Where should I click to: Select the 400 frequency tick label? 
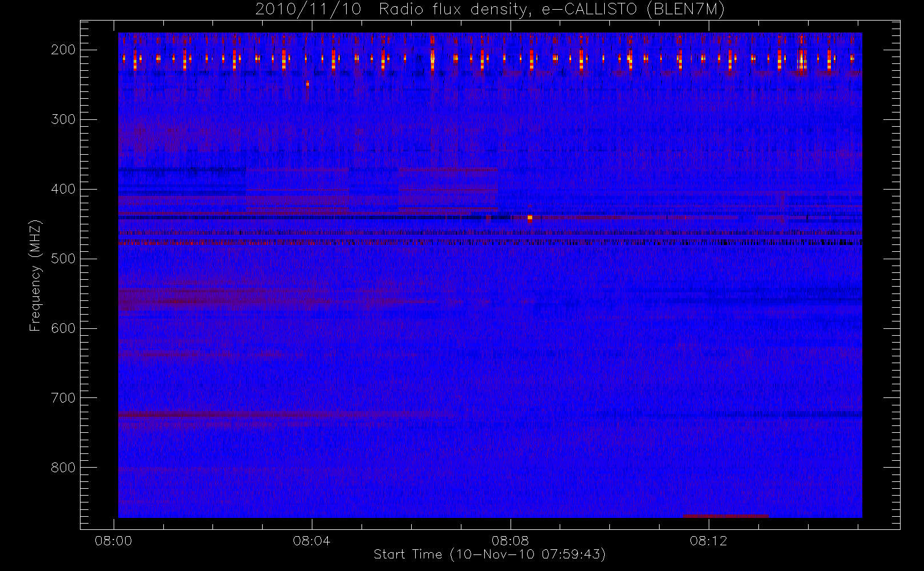click(x=63, y=189)
